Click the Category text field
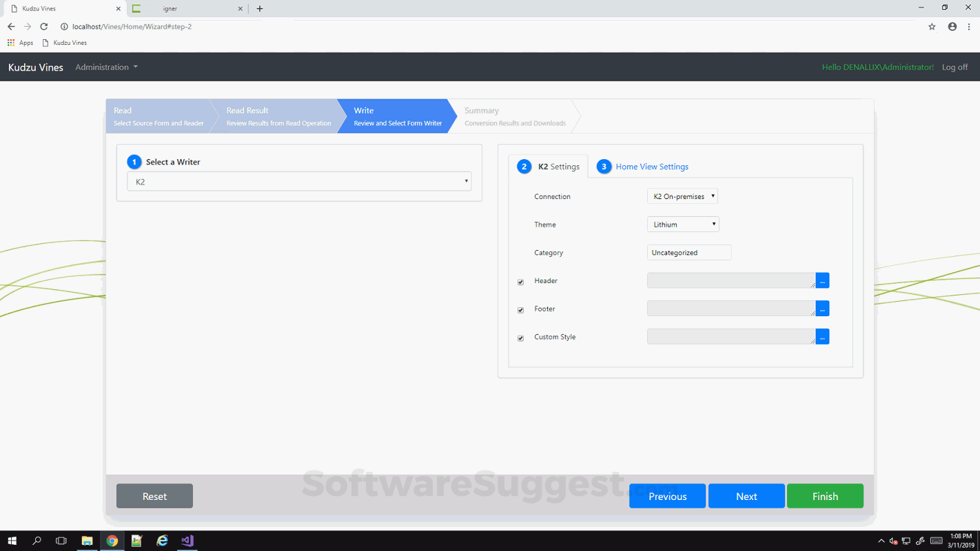Viewport: 980px width, 551px height. 688,253
